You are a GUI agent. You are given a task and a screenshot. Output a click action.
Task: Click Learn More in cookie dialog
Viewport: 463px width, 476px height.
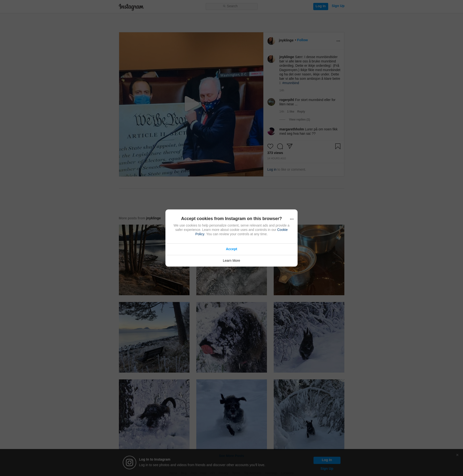231,261
